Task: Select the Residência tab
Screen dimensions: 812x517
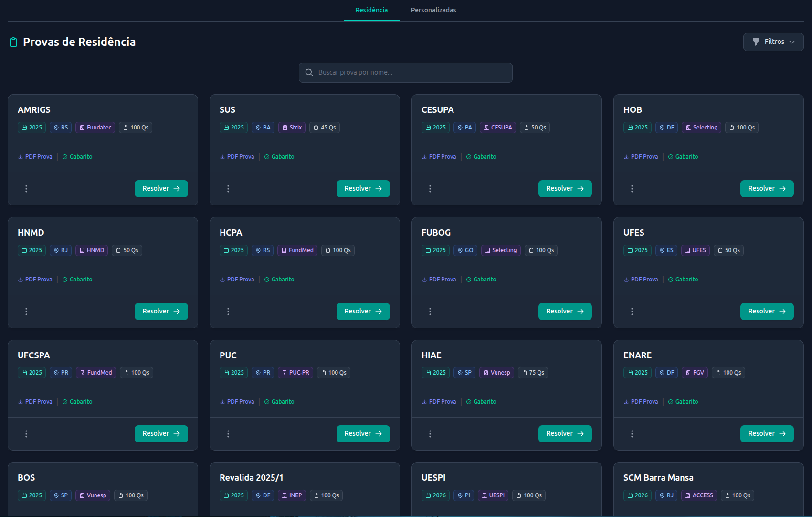Action: pyautogui.click(x=371, y=10)
